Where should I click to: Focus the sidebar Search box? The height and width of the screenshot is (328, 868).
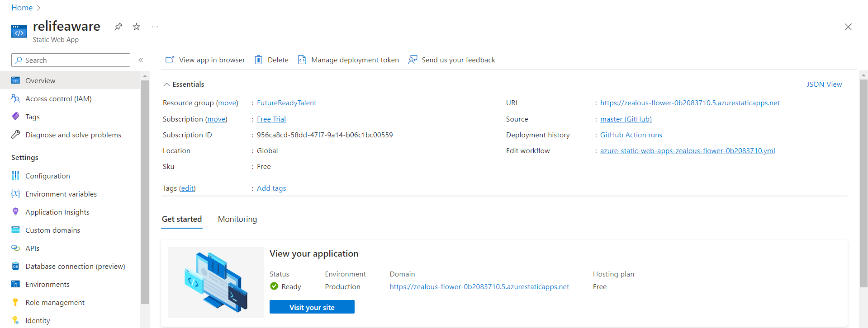71,60
